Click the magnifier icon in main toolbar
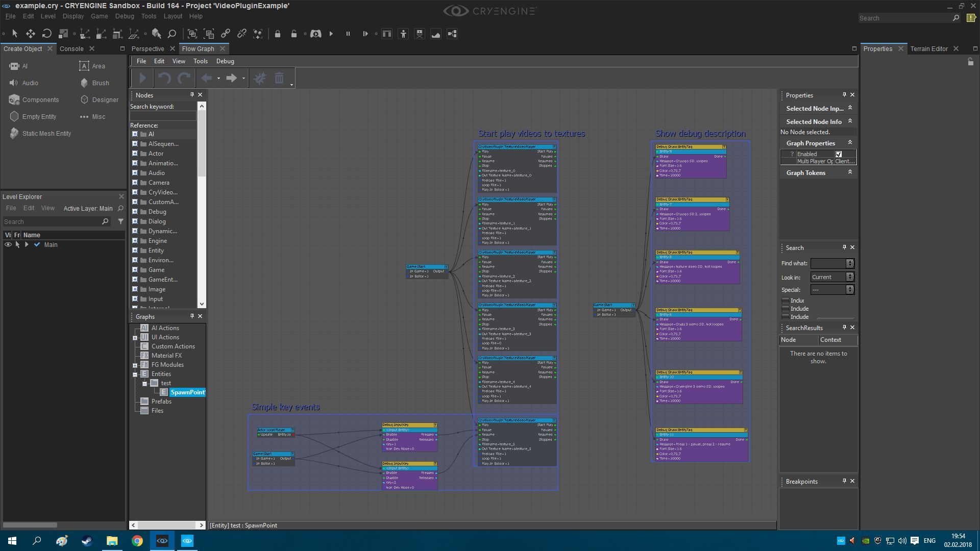980x551 pixels. [172, 34]
